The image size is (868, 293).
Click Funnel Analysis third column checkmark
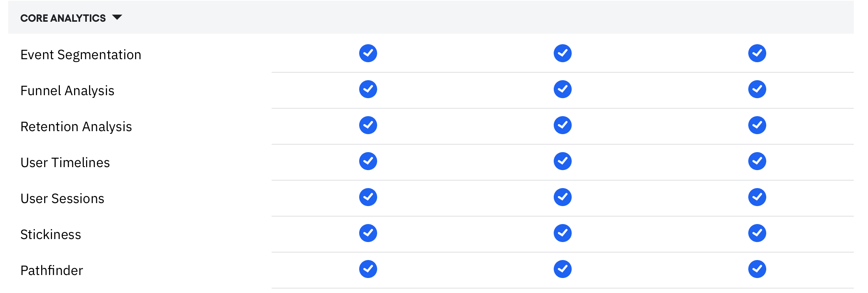[757, 89]
